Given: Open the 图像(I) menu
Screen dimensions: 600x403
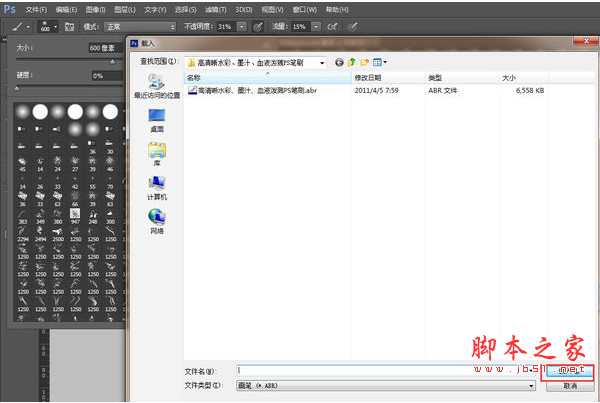Looking at the screenshot, I should (x=95, y=10).
